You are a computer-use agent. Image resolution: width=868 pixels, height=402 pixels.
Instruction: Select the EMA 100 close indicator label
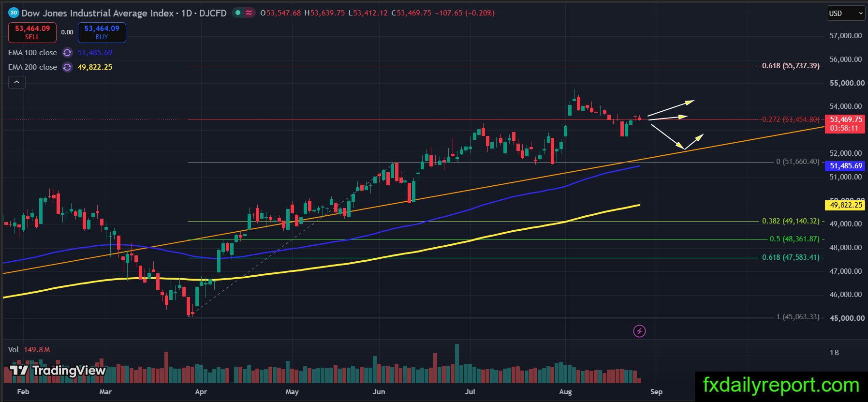click(x=32, y=53)
